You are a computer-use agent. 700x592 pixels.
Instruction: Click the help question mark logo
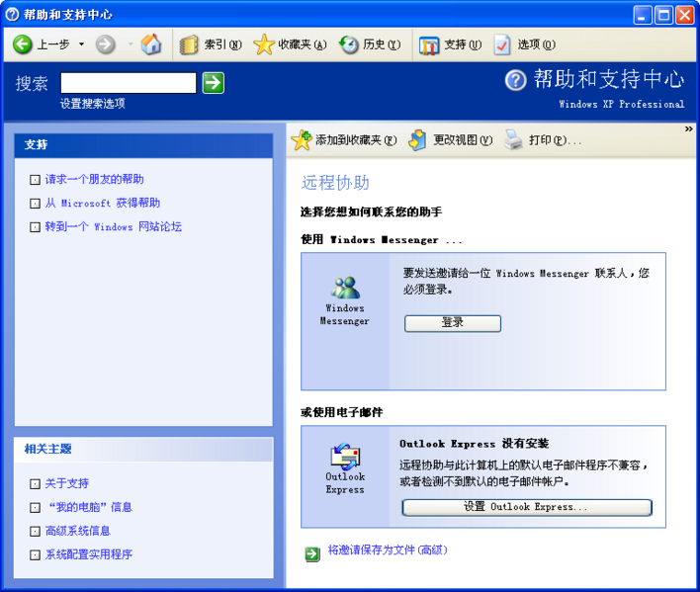click(516, 80)
